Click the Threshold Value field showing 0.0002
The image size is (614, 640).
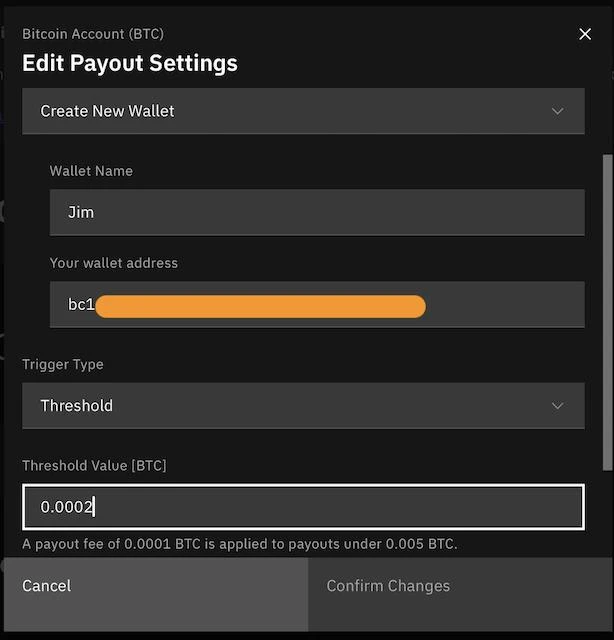303,507
